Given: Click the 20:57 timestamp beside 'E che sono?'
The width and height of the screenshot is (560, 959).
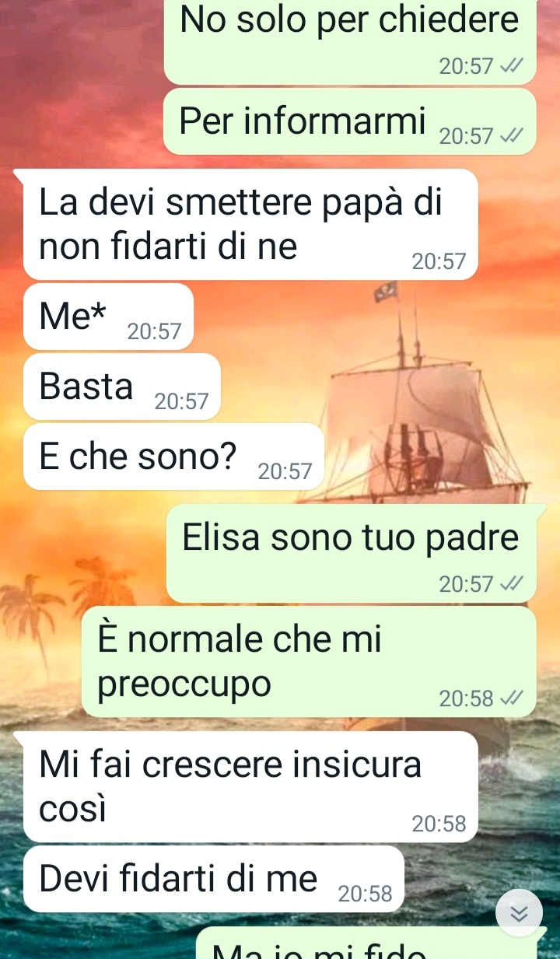Looking at the screenshot, I should (285, 472).
